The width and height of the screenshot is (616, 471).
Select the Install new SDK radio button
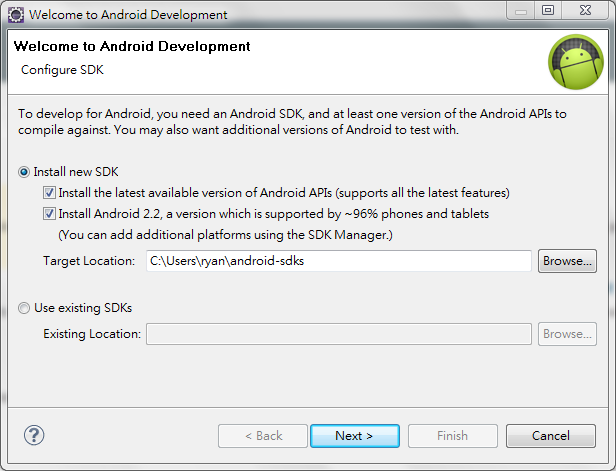[x=24, y=172]
